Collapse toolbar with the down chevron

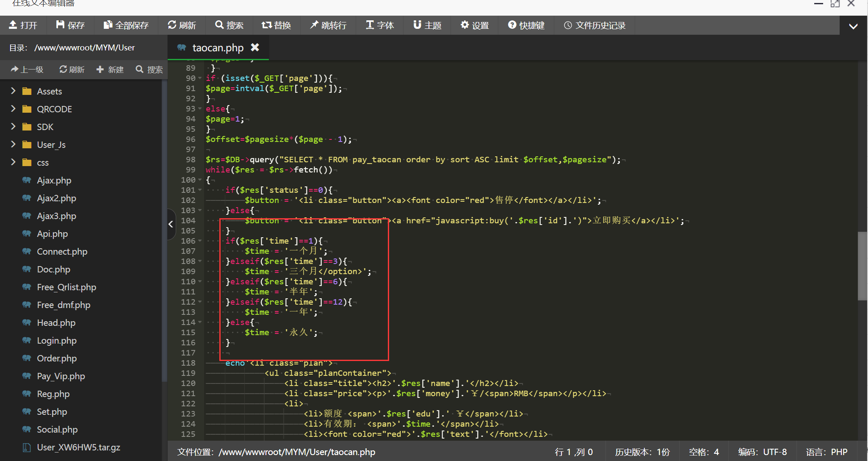click(x=853, y=26)
